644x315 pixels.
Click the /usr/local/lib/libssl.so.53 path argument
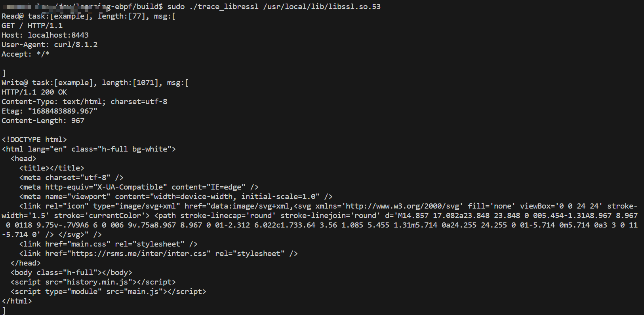(322, 7)
